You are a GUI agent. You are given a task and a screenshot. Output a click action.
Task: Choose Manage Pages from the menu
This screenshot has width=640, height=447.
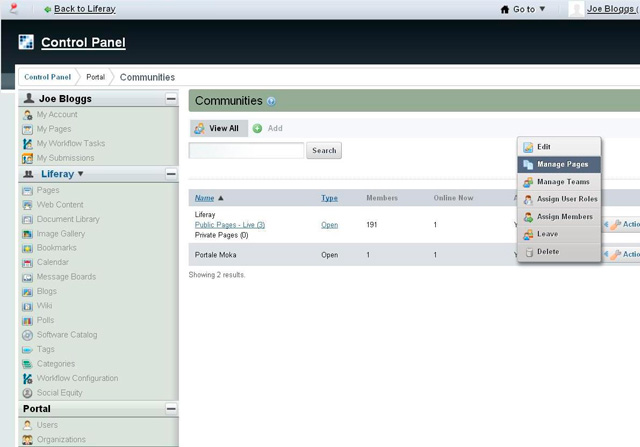pyautogui.click(x=559, y=165)
